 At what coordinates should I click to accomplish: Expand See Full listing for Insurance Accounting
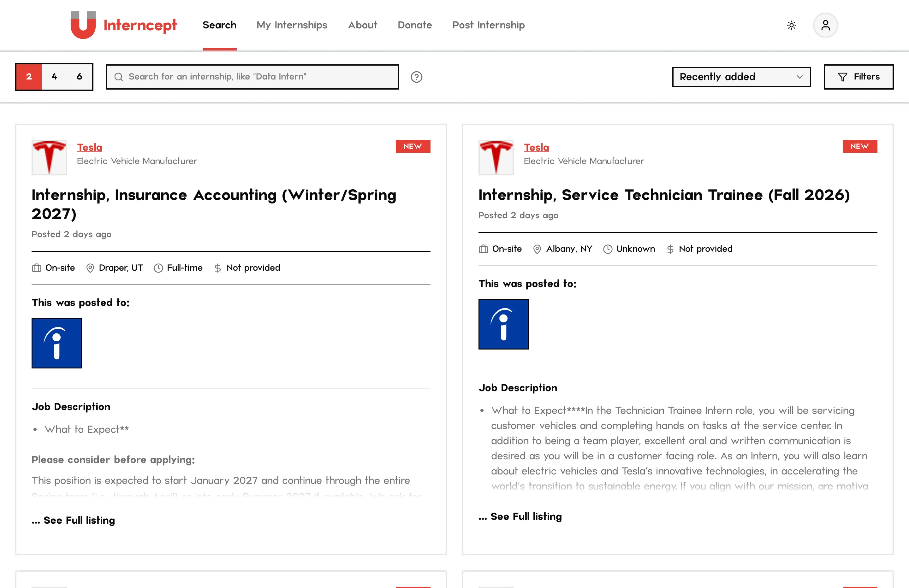[x=73, y=520]
